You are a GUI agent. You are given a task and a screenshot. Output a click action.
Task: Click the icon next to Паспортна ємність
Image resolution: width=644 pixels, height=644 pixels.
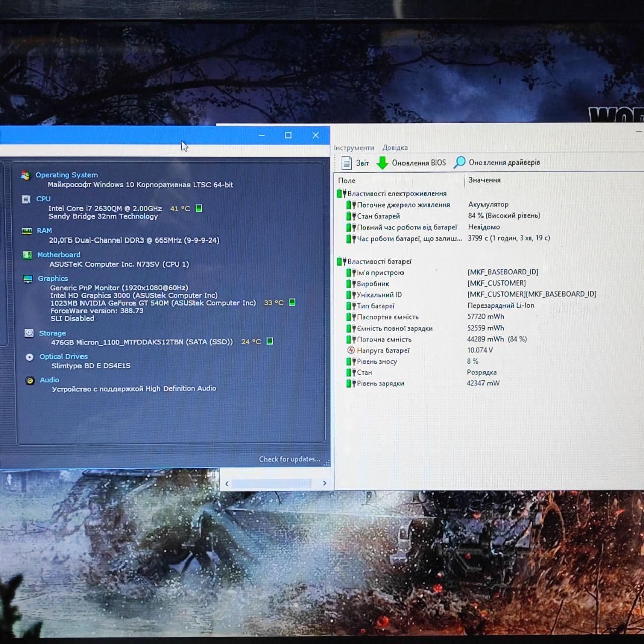[351, 317]
